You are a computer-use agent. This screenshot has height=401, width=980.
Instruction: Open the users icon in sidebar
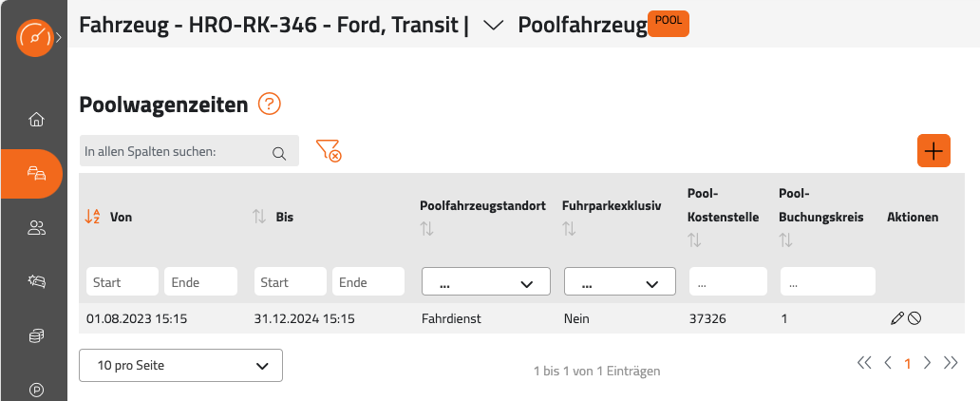pyautogui.click(x=37, y=228)
